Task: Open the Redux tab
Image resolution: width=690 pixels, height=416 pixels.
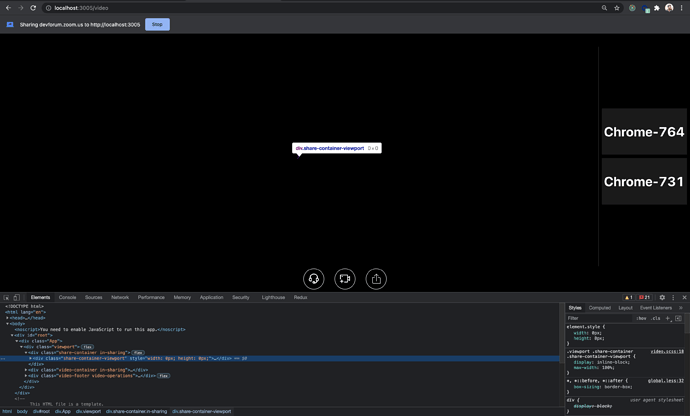Action: (301, 298)
